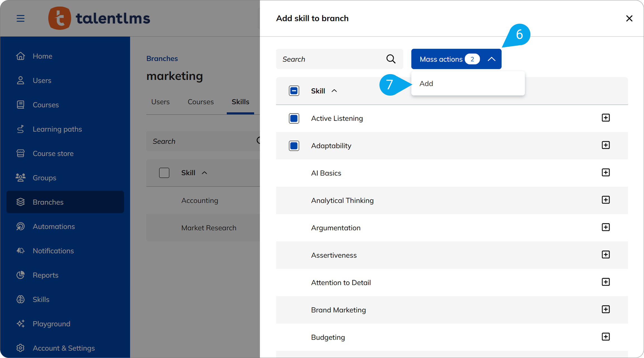Viewport: 644px width, 358px height.
Task: Click the Groups people icon in sidebar
Action: point(20,178)
